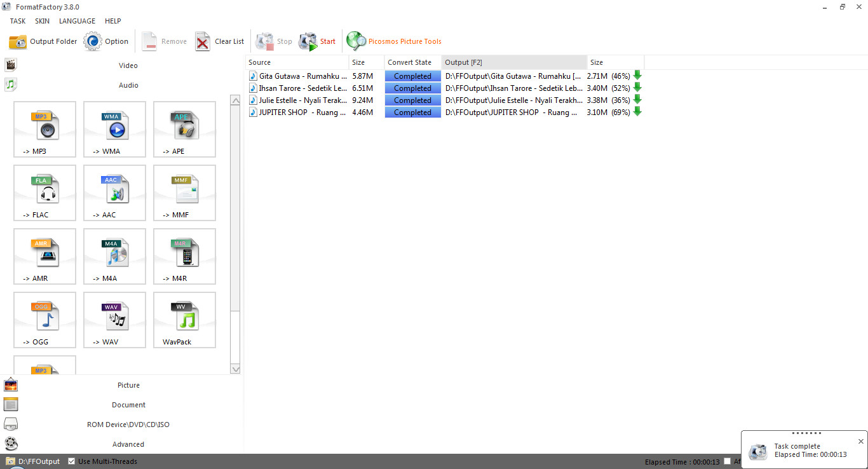Open the LANGUAGE menu
Screen dimensions: 868x469
[x=77, y=21]
